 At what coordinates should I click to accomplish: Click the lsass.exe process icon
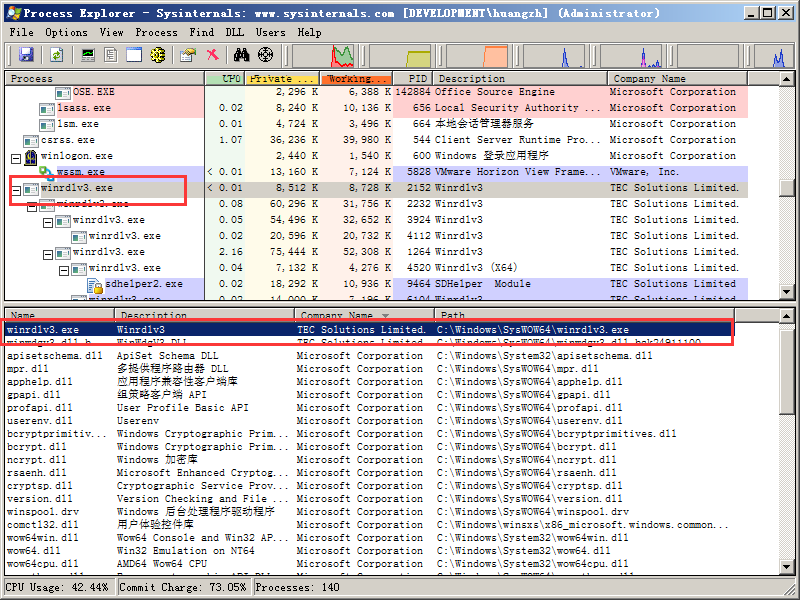pos(47,109)
